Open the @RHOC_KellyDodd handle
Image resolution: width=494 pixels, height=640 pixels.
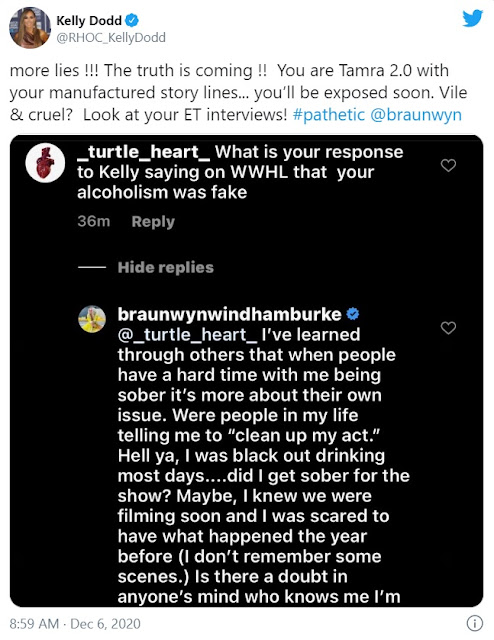(111, 38)
